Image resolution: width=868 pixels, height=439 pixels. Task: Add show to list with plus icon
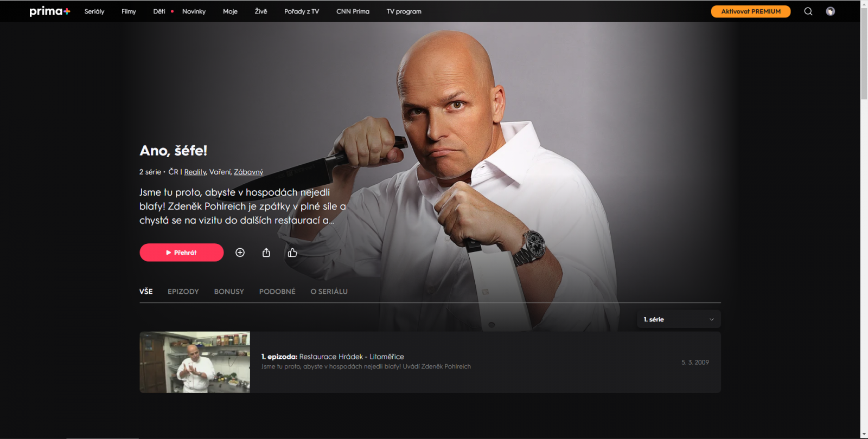click(x=240, y=253)
